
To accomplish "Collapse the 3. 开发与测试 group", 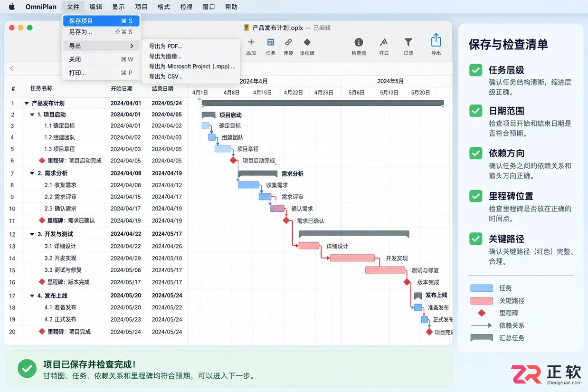I will pyautogui.click(x=32, y=234).
